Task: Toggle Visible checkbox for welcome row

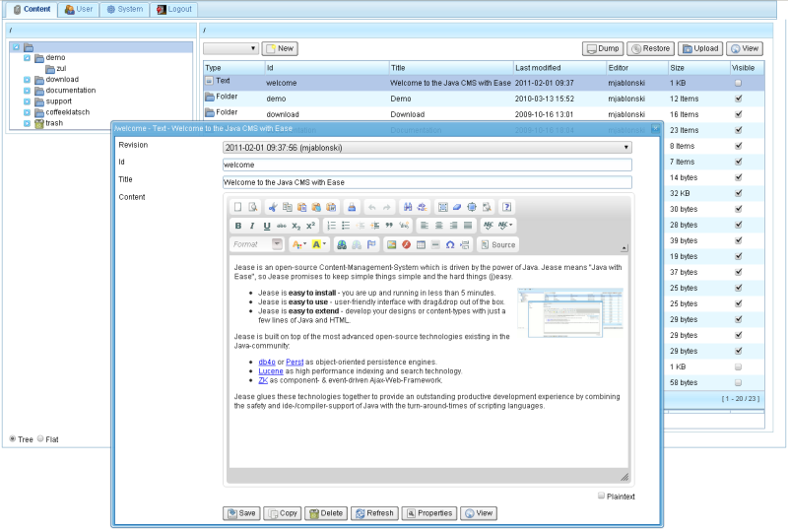Action: [738, 83]
